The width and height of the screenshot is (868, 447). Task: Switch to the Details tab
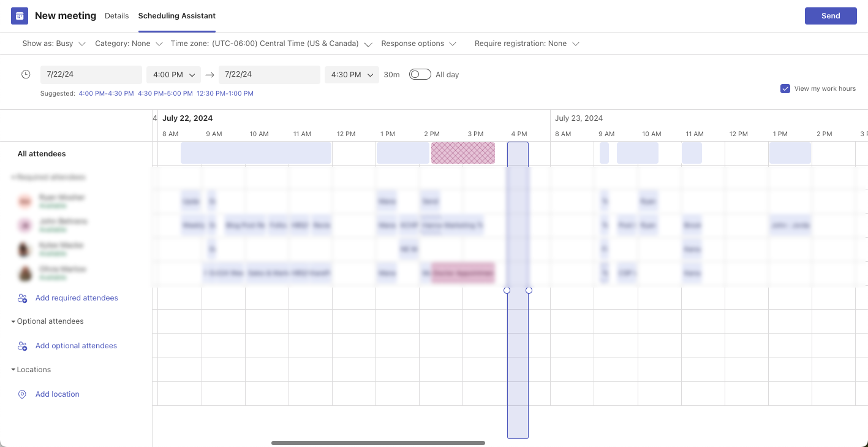116,16
